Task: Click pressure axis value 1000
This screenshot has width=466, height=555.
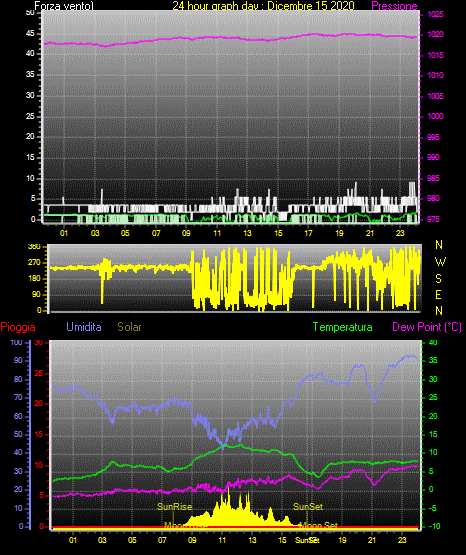Action: point(435,116)
